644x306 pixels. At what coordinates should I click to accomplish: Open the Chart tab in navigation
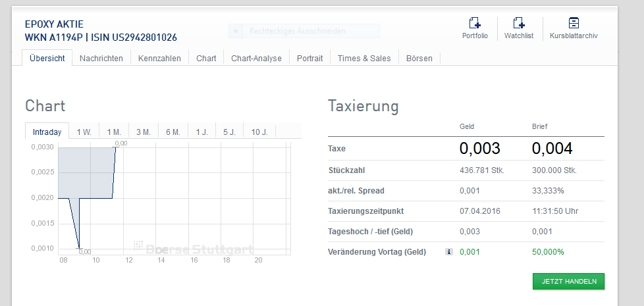tap(206, 59)
